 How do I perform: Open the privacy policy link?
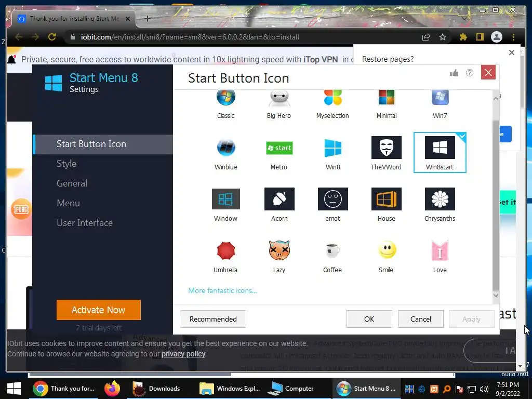click(183, 354)
